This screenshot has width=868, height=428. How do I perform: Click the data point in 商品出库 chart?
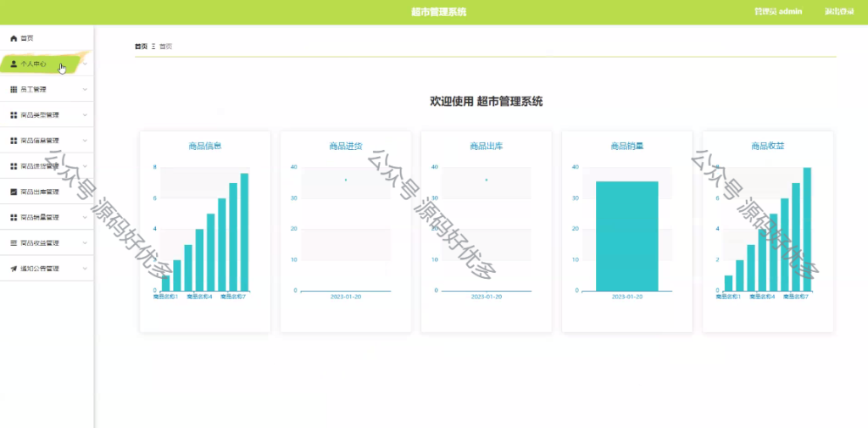click(487, 180)
